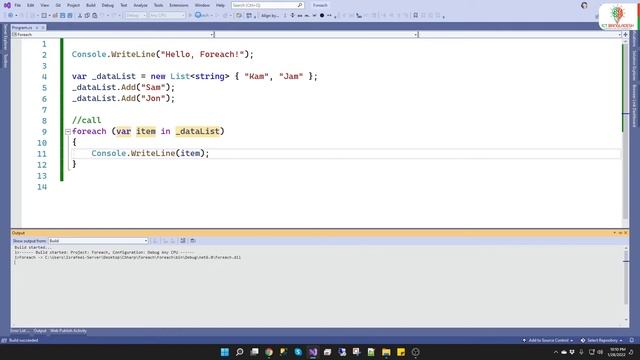This screenshot has width=640, height=360.
Task: Click the //call comment on line 8
Action: 87,120
